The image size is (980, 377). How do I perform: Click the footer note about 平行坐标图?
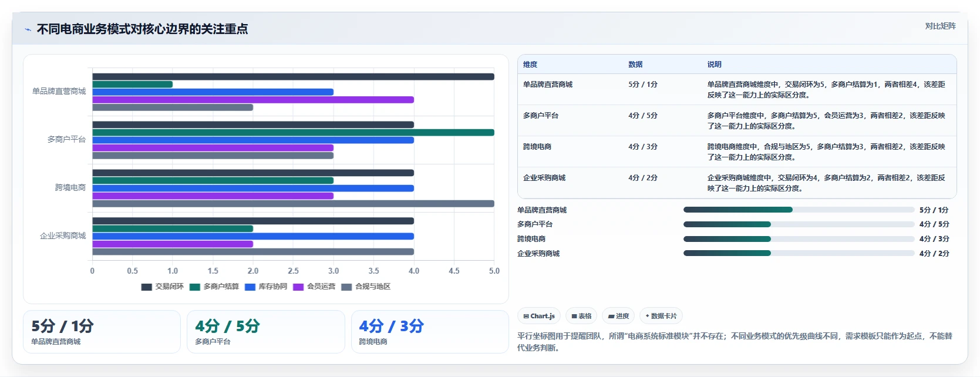click(x=735, y=342)
